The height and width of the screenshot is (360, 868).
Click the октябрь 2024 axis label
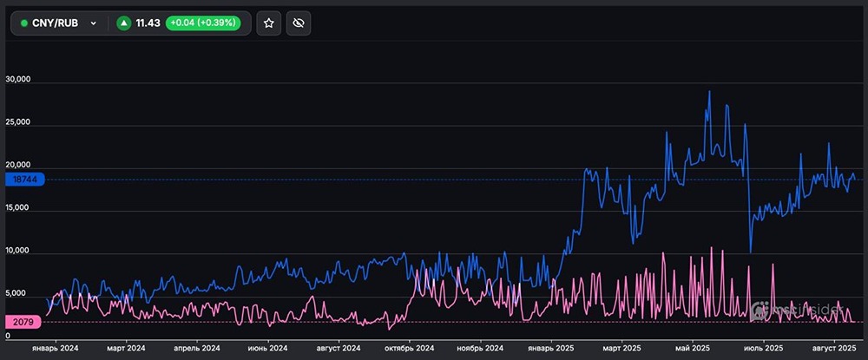pos(408,347)
